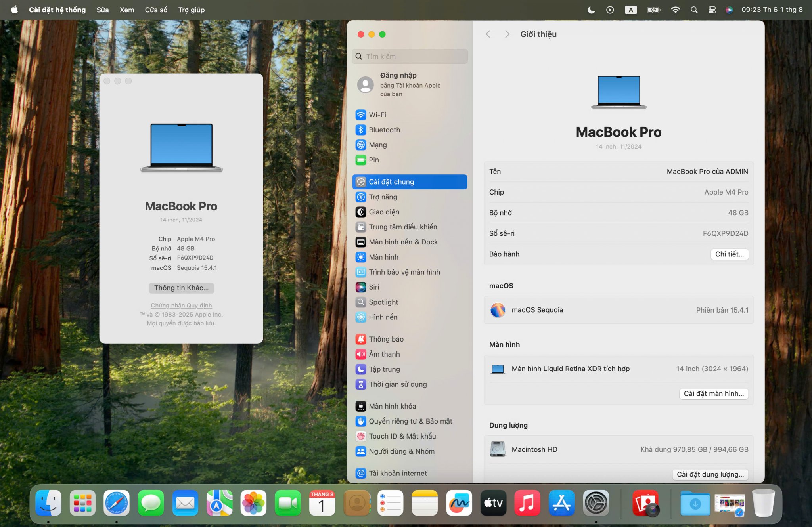Open Hình nền wallpaper settings
The width and height of the screenshot is (812, 527).
410,317
